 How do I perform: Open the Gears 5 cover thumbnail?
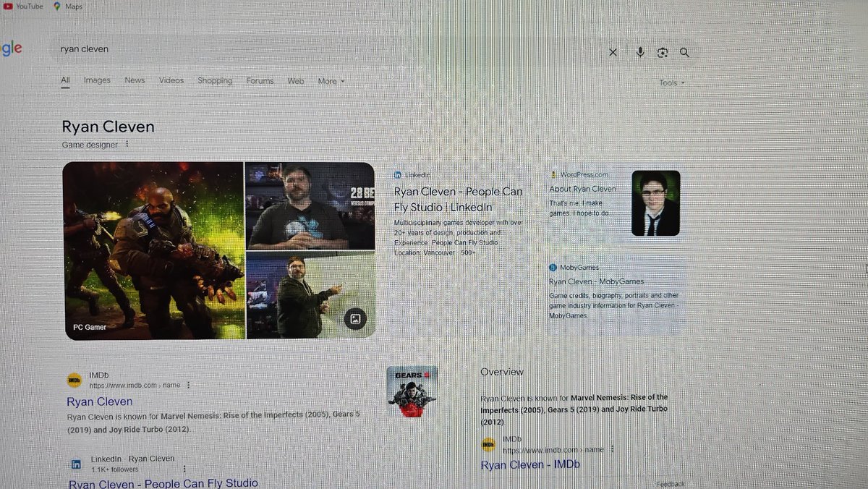coord(412,391)
